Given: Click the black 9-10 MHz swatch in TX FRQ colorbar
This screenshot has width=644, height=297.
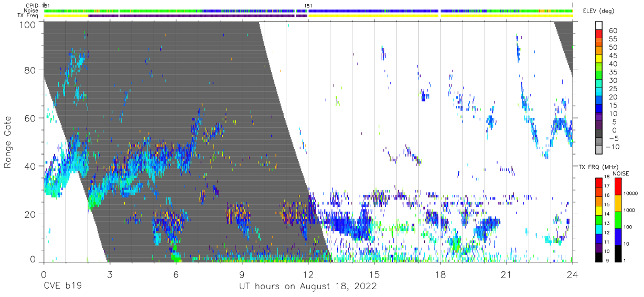Looking at the screenshot, I should click(x=599, y=257).
